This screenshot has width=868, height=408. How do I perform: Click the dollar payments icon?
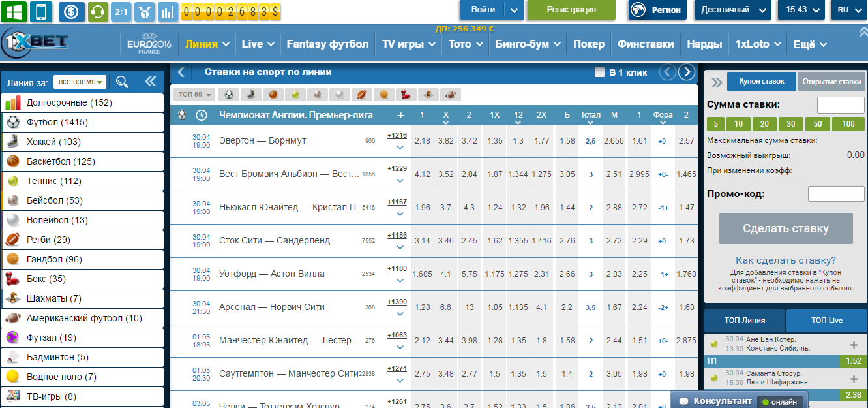tap(71, 11)
